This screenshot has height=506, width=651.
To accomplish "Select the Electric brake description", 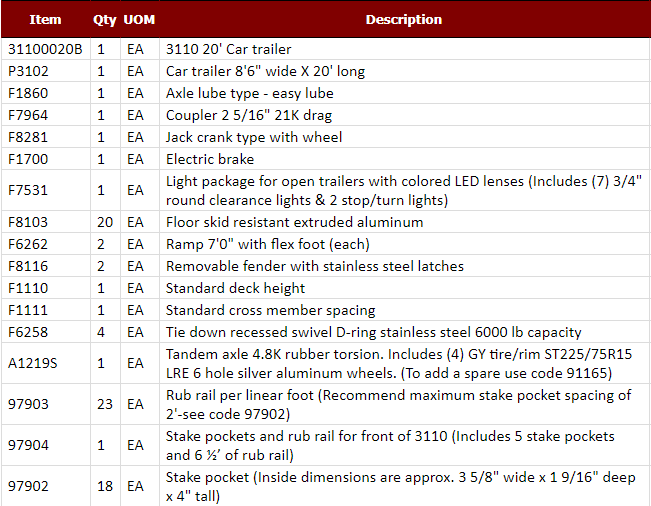I will tap(210, 159).
